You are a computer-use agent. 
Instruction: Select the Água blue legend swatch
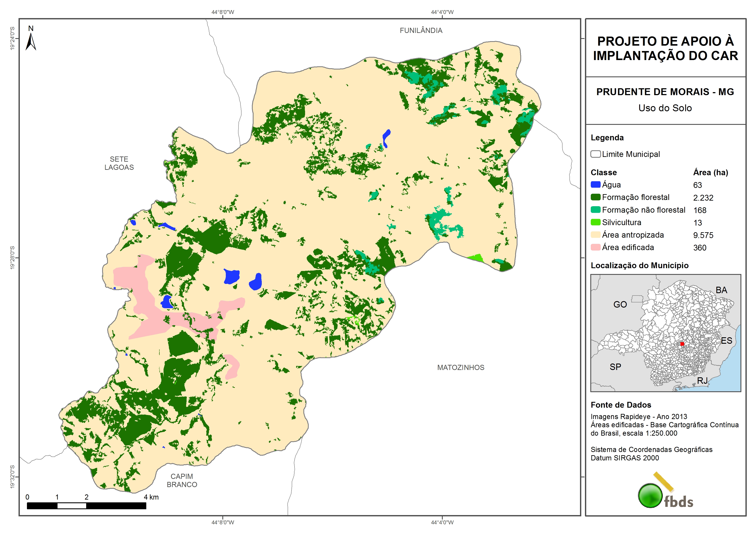(x=595, y=185)
